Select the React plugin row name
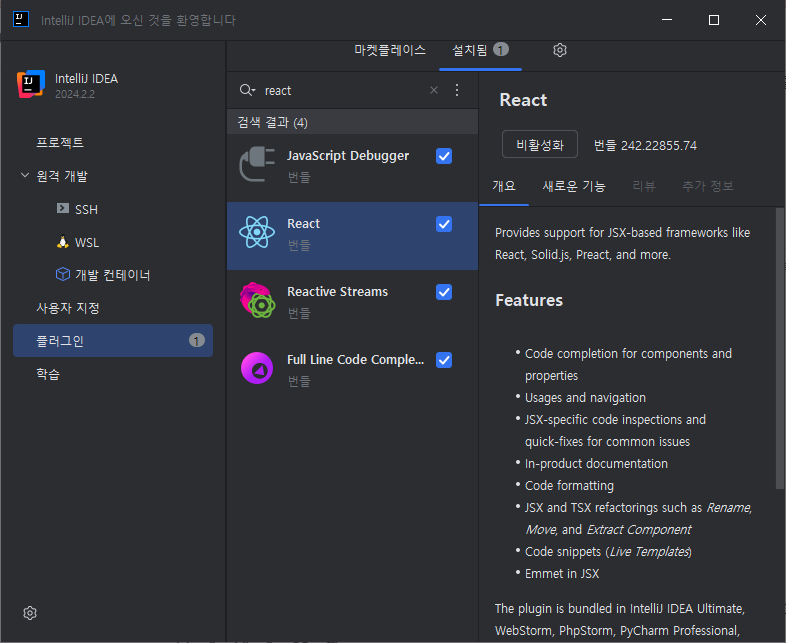786x643 pixels. [x=303, y=224]
